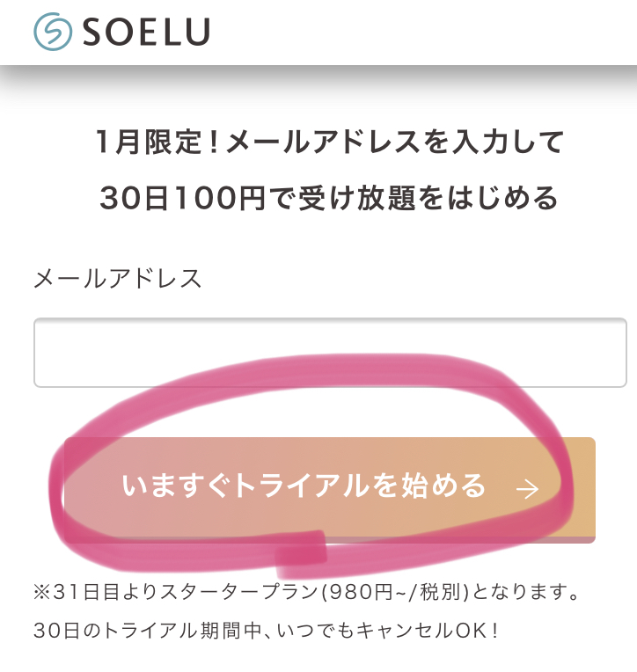Viewport: 637px width, 672px height.
Task: Click the メールアドレスを入力して headline phrase
Action: pyautogui.click(x=395, y=142)
